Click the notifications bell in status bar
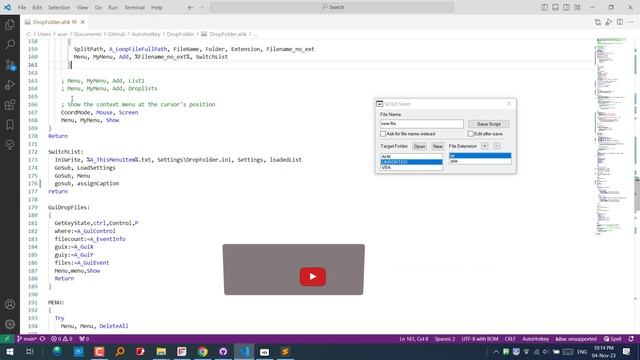 (631, 339)
